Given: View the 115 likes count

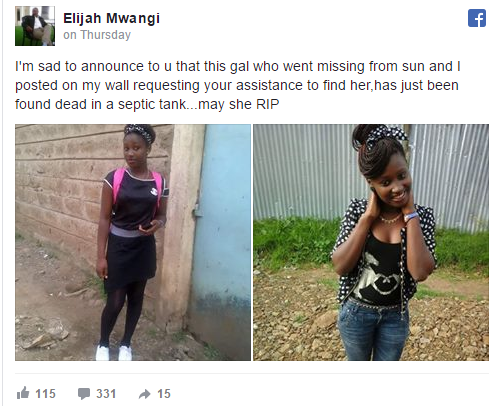Looking at the screenshot, I should point(45,394).
